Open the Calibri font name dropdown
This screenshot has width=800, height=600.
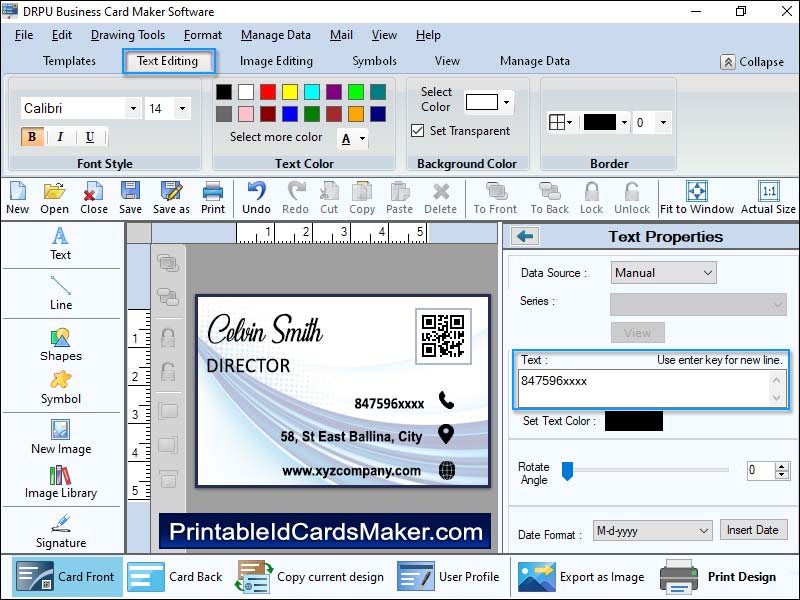tap(132, 109)
